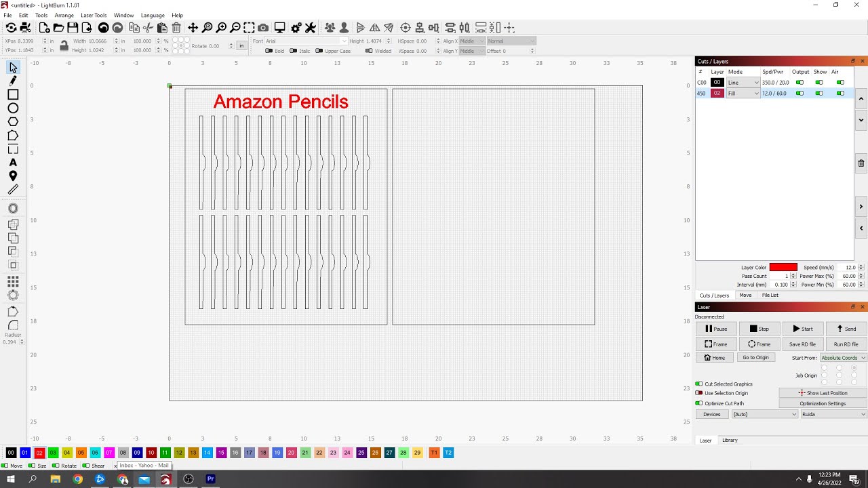Open the File menu
Image resolution: width=868 pixels, height=488 pixels.
point(7,15)
